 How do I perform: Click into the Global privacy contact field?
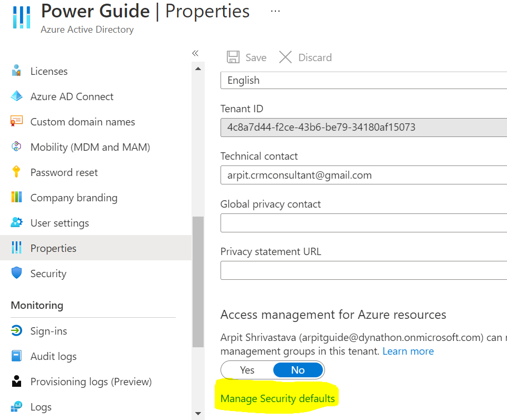click(363, 223)
